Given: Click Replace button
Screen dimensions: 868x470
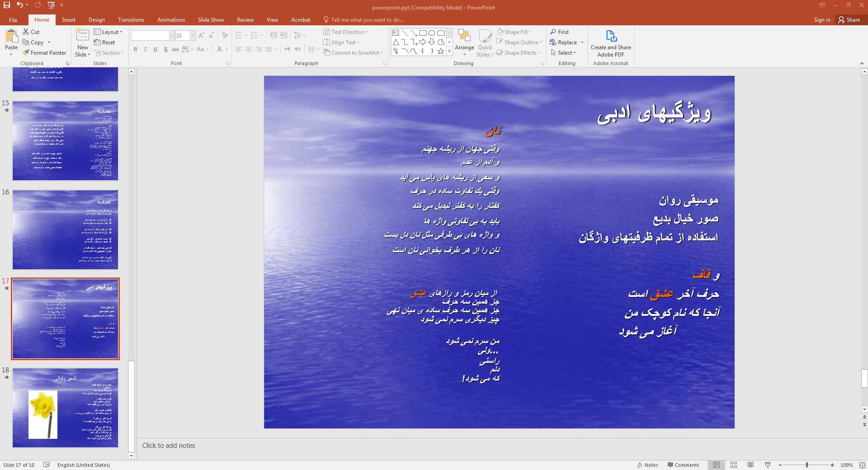Looking at the screenshot, I should tap(563, 42).
